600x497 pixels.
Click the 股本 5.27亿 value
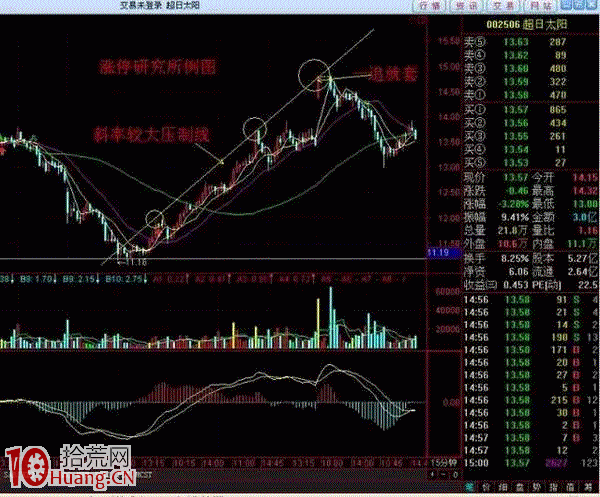click(x=583, y=259)
